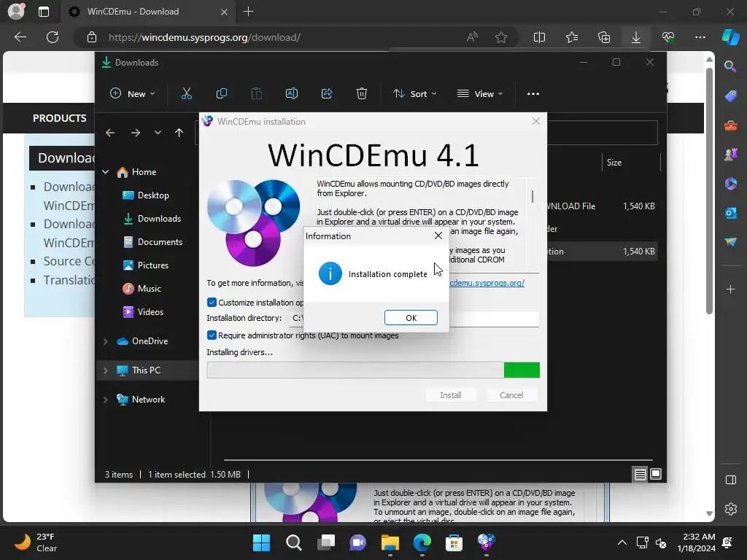Viewport: 747px width, 560px height.
Task: Open Copilot icon in Edge
Action: (730, 37)
